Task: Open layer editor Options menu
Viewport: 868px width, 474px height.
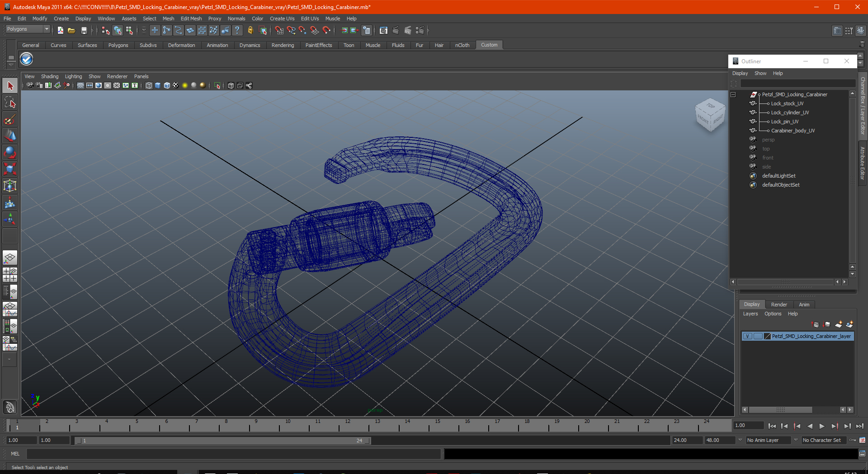Action: [x=773, y=314]
